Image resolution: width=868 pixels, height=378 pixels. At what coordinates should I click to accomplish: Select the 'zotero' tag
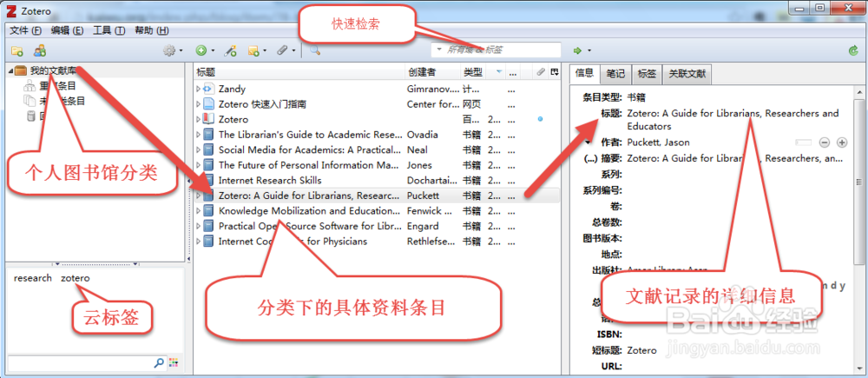76,278
